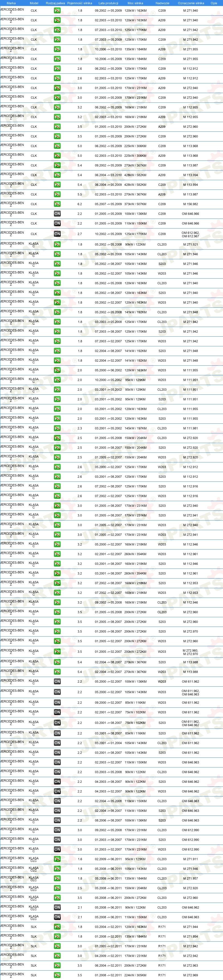Select engine code M 271.944
223x980 pixels.
(190, 927)
